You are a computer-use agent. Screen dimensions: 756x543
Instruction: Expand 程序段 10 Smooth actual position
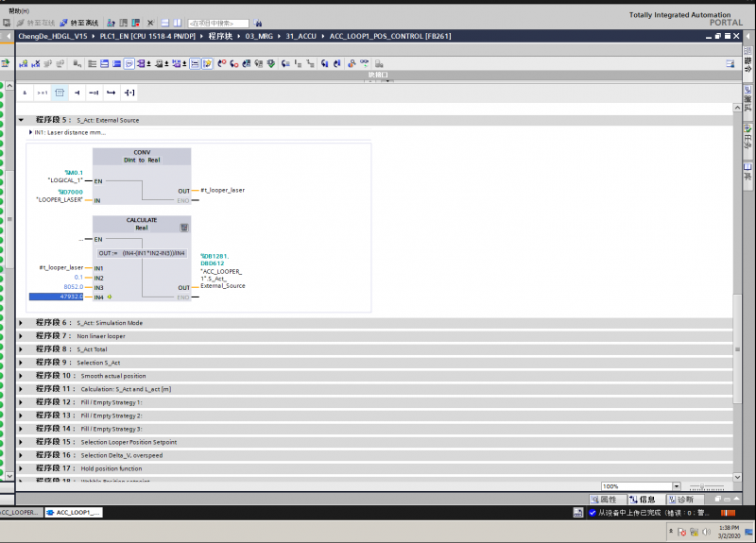(22, 376)
